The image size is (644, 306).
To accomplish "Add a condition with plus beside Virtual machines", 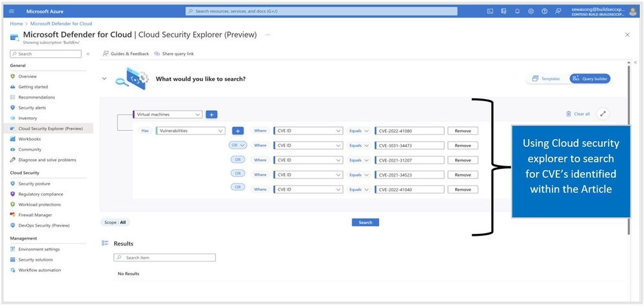I will point(211,115).
